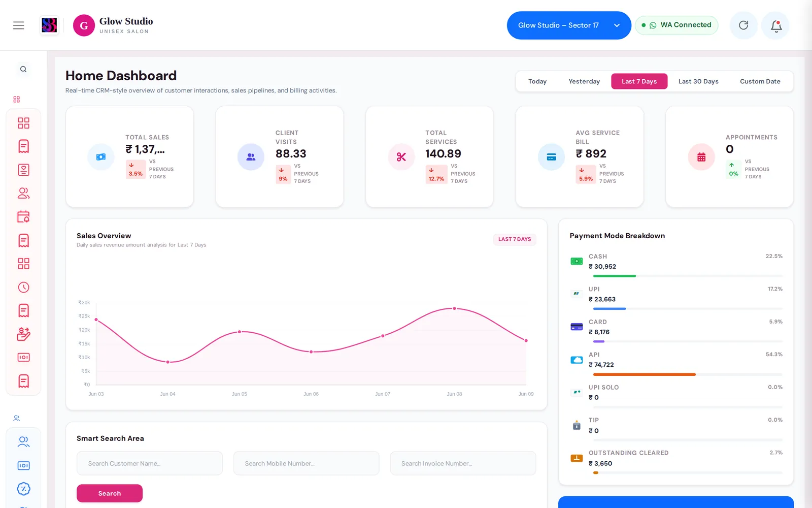The width and height of the screenshot is (812, 508).
Task: Click the scissors icon on Total Services card
Action: 401,157
